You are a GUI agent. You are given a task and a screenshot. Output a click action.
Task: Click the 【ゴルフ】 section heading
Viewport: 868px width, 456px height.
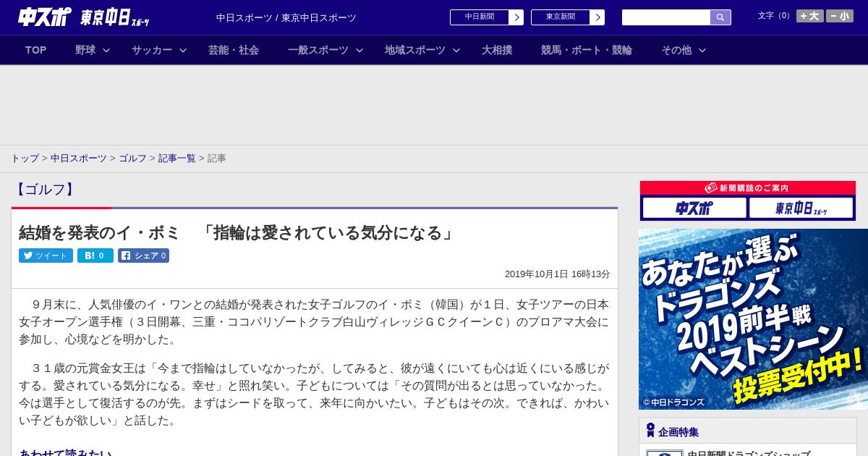point(45,190)
